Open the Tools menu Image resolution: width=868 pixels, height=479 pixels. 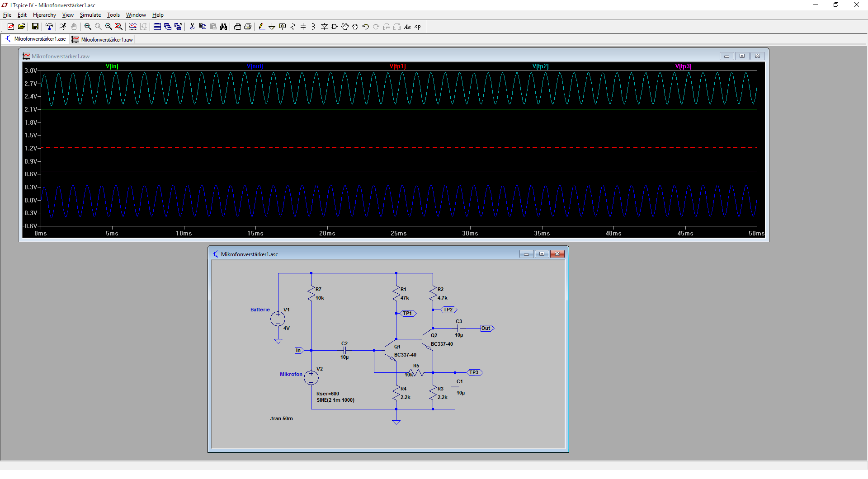point(113,15)
